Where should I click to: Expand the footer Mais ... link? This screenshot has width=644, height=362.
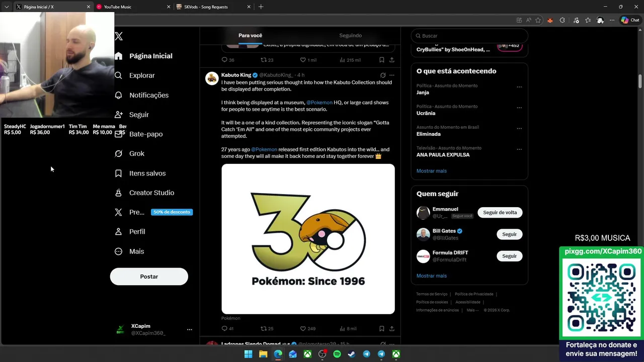coord(472,310)
